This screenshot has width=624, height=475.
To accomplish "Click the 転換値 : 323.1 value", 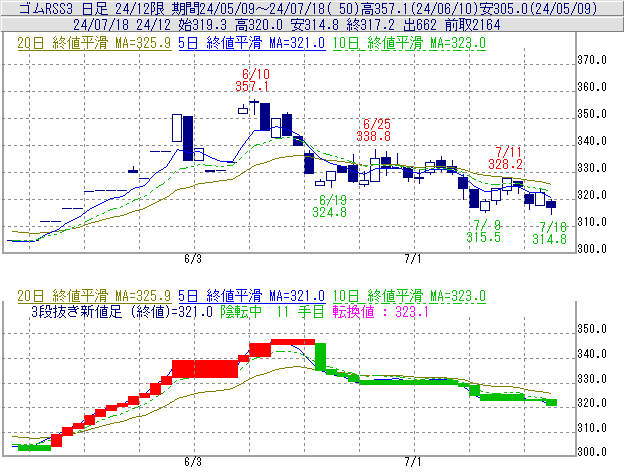I will tap(380, 311).
